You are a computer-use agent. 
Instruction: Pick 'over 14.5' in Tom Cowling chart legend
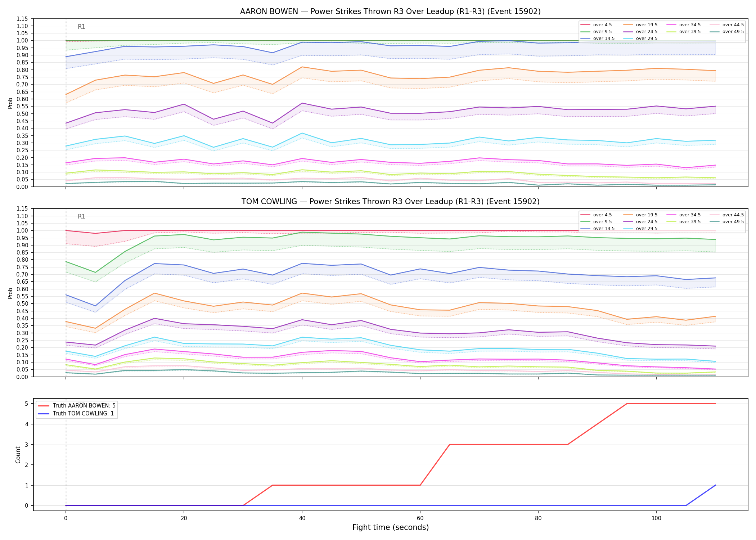tap(598, 229)
